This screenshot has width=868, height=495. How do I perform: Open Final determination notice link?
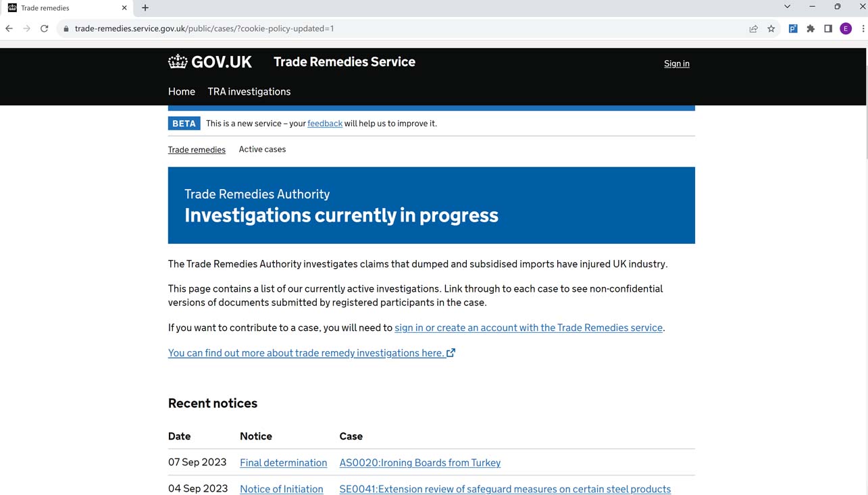click(x=283, y=463)
